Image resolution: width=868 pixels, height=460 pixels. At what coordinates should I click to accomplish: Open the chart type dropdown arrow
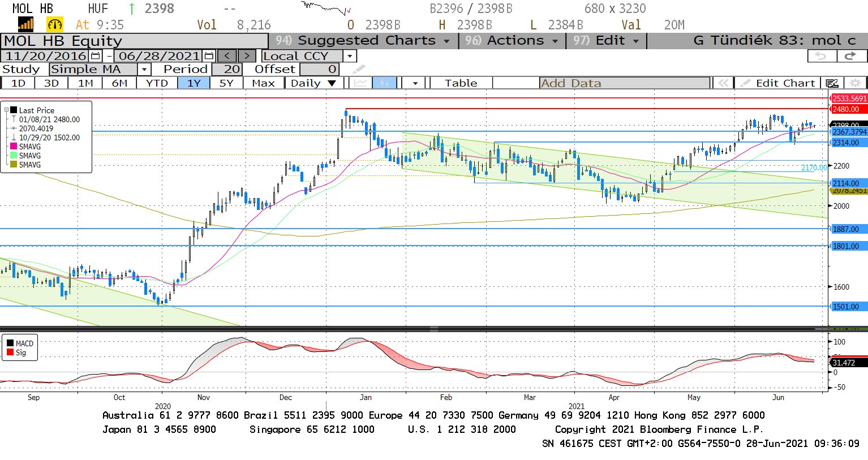415,83
